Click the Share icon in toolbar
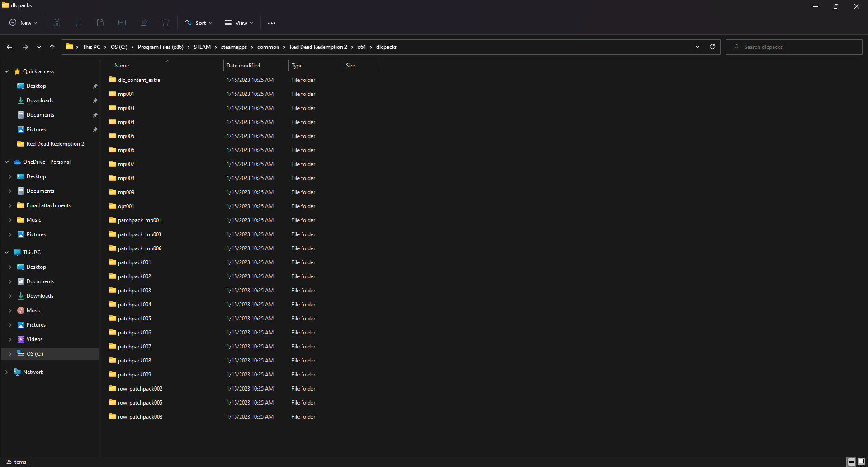The height and width of the screenshot is (467, 868). coord(144,23)
